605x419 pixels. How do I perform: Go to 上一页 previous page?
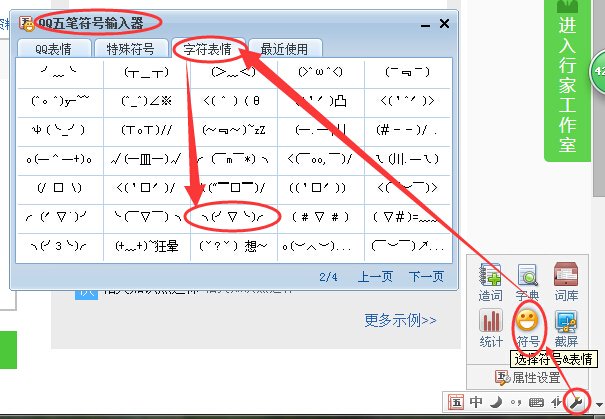click(375, 277)
